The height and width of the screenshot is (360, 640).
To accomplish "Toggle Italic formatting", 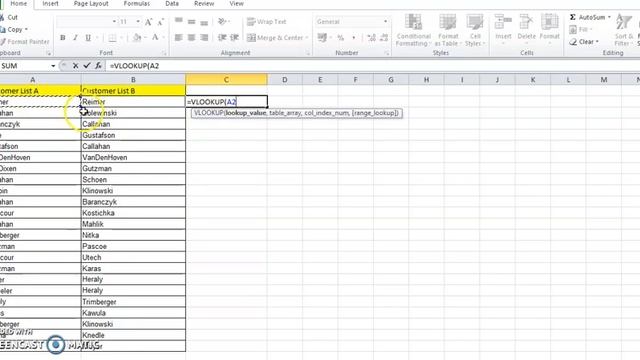I will pyautogui.click(x=75, y=38).
